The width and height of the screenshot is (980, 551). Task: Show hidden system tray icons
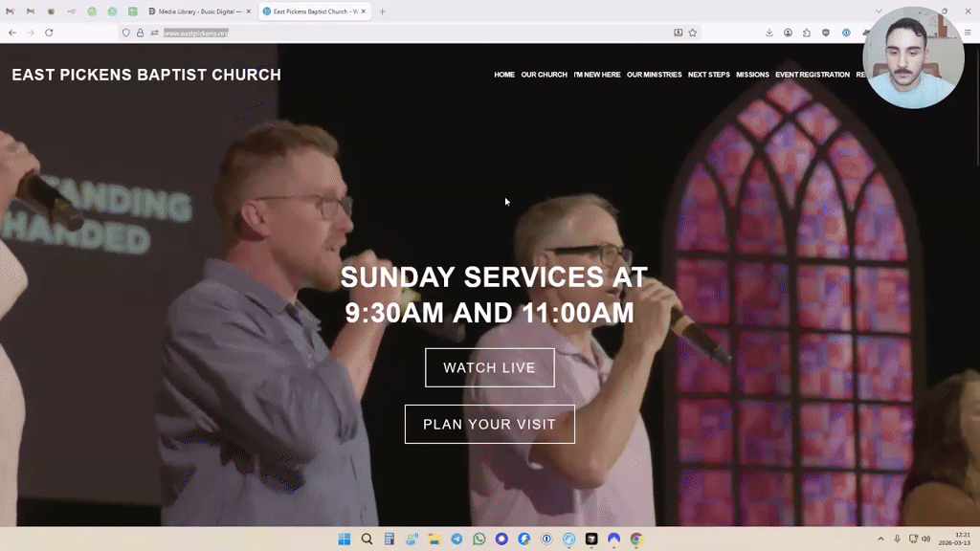point(881,539)
